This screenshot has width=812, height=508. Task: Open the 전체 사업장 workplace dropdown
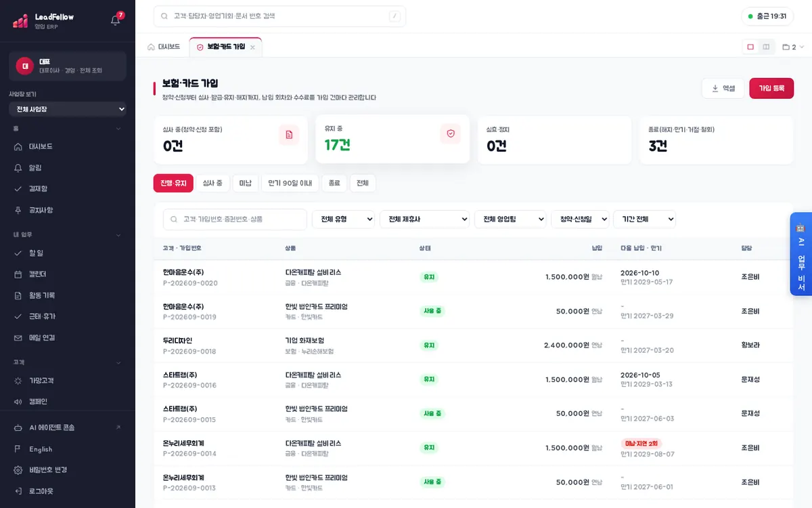coord(68,109)
